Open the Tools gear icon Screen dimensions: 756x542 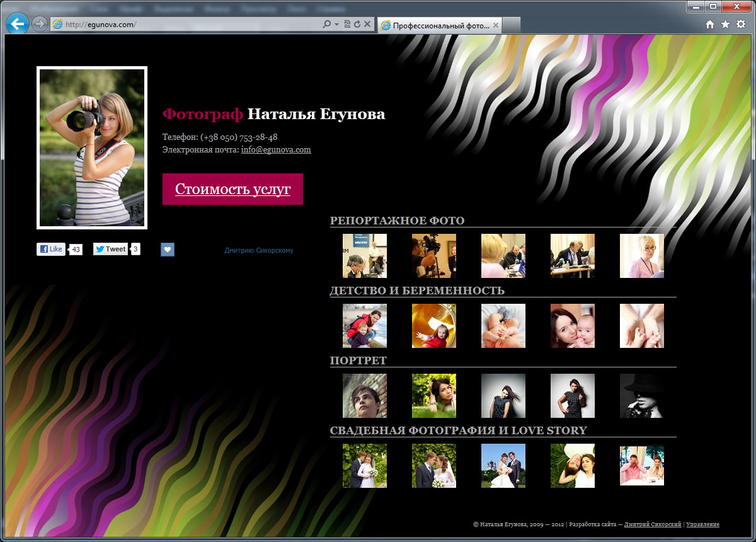click(741, 25)
